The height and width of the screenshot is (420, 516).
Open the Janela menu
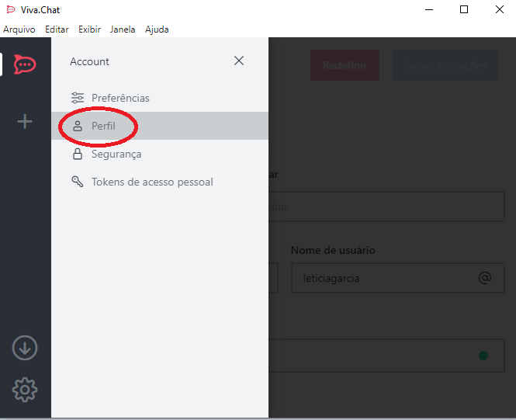(x=123, y=30)
